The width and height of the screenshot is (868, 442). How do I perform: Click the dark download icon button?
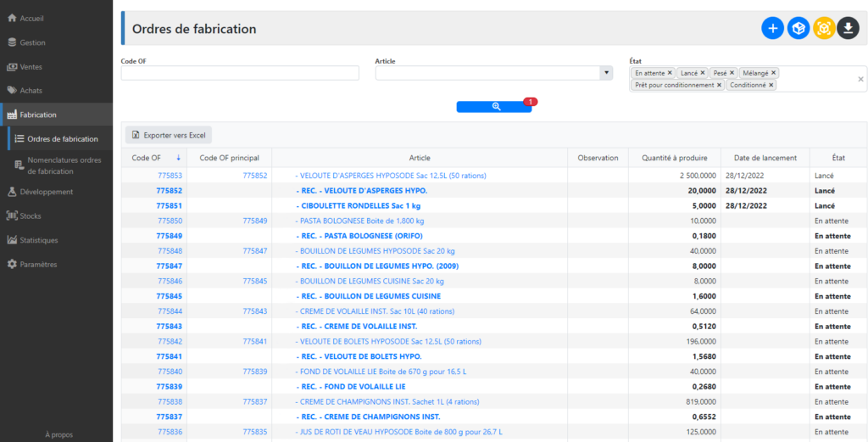pos(848,28)
